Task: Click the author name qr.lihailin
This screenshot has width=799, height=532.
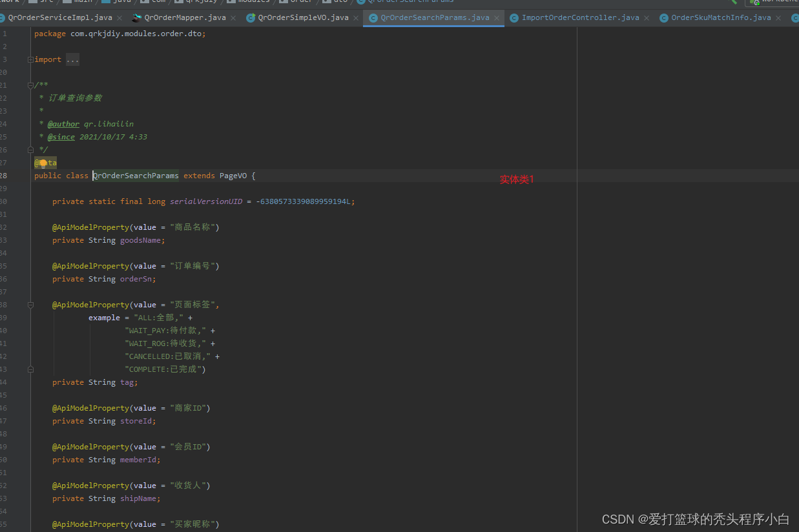Action: (x=109, y=124)
